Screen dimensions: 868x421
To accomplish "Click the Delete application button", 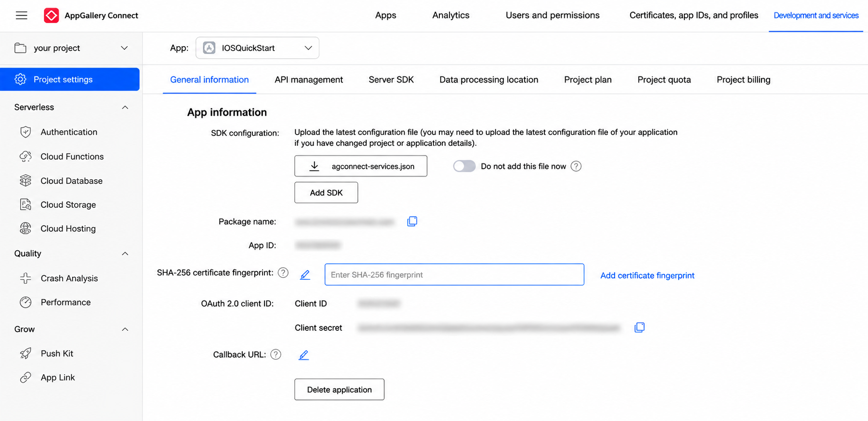I will pos(340,389).
